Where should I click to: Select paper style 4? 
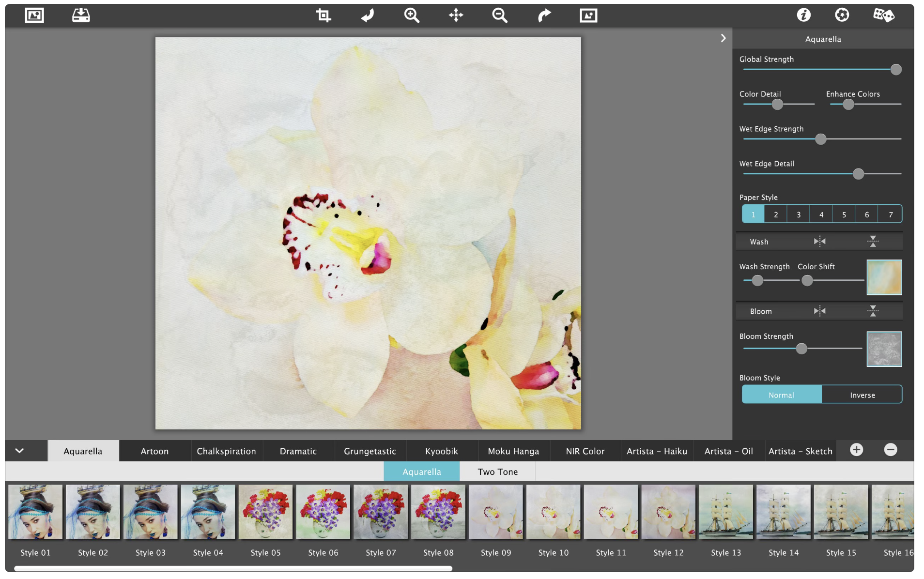point(821,214)
